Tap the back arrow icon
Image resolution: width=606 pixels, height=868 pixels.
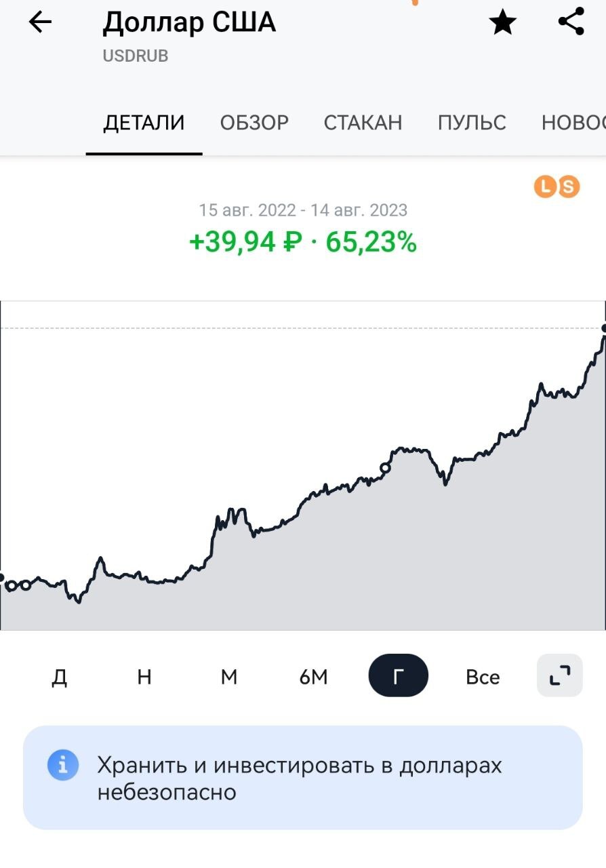click(40, 23)
